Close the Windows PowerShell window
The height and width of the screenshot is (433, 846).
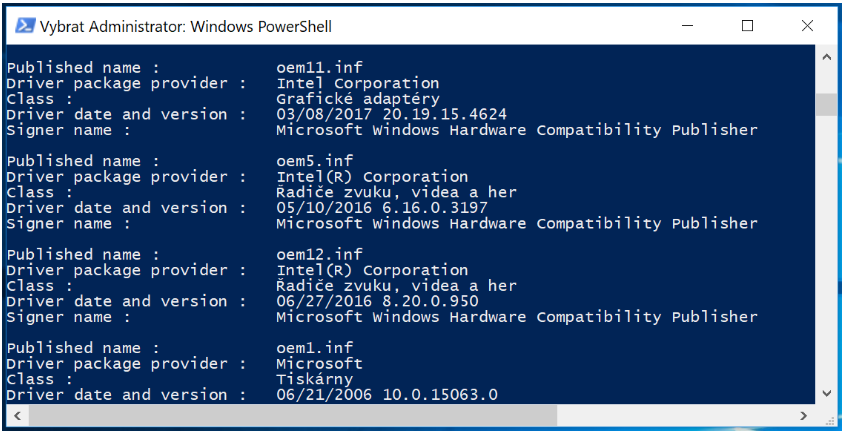(807, 26)
